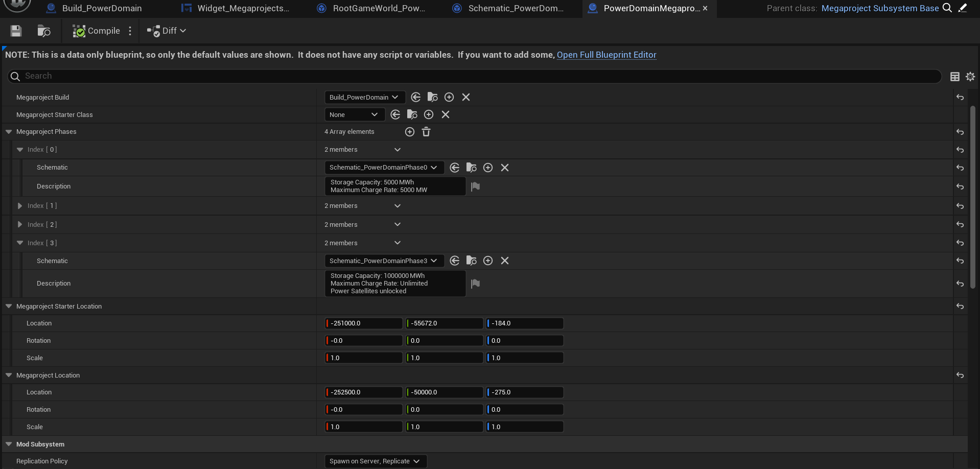Click the details panel vertical scrollbar
The image size is (980, 469).
(x=973, y=197)
